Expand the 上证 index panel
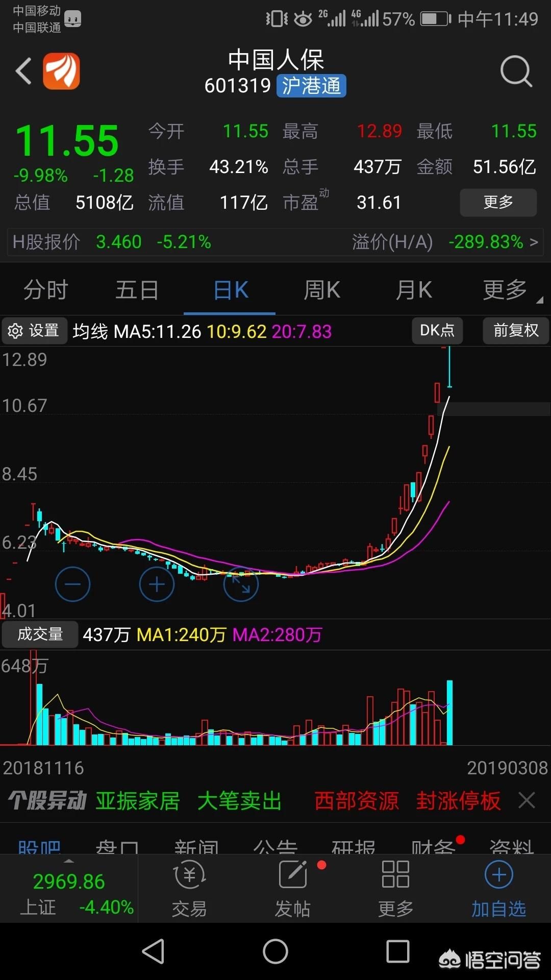The height and width of the screenshot is (980, 551). click(69, 889)
